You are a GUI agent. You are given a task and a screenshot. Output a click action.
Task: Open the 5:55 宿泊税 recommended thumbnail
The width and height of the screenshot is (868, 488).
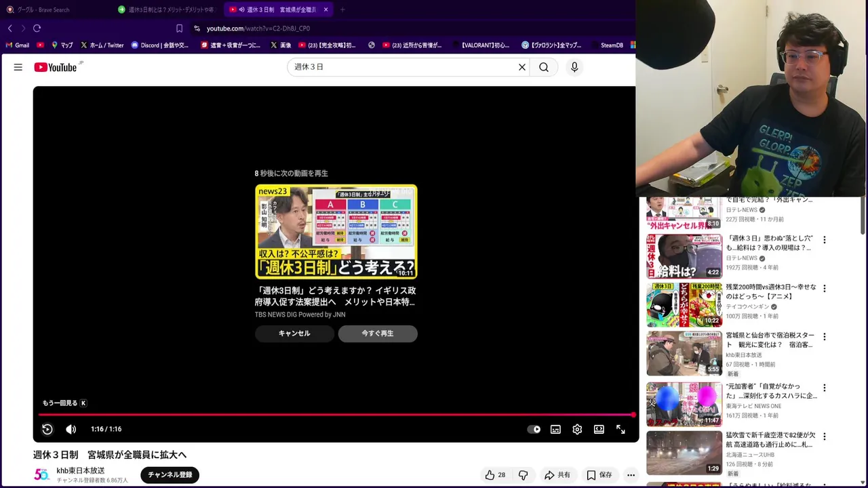point(684,353)
